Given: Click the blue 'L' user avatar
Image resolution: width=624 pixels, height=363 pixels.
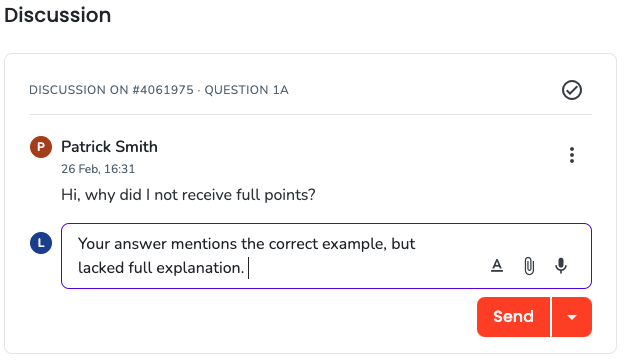Looking at the screenshot, I should 41,243.
